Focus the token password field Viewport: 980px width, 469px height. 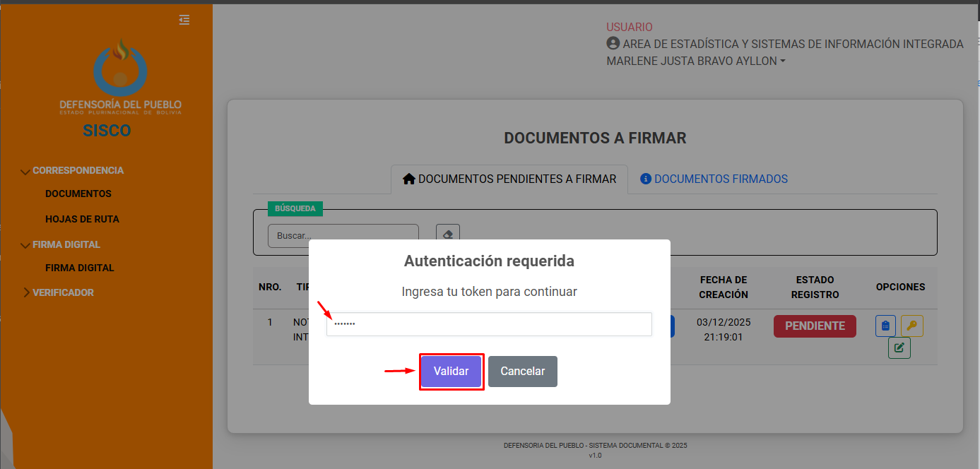pyautogui.click(x=489, y=324)
